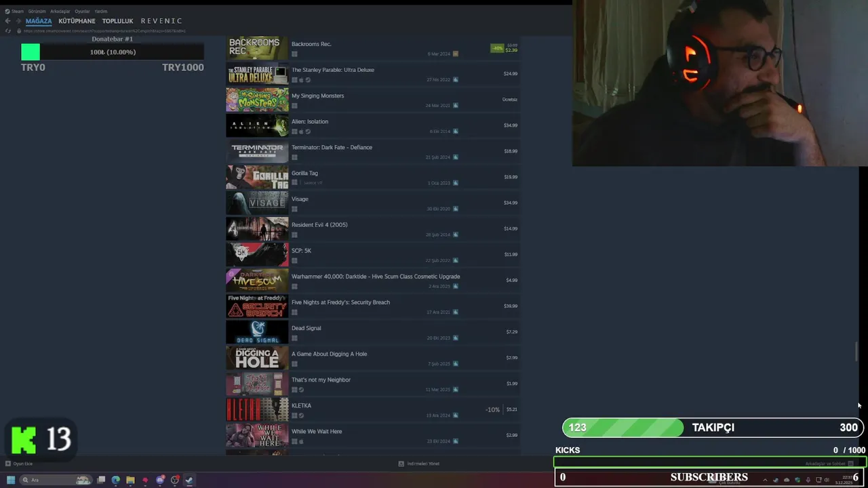Viewport: 868px width, 488px height.
Task: Click the store URL address field
Action: 105,30
